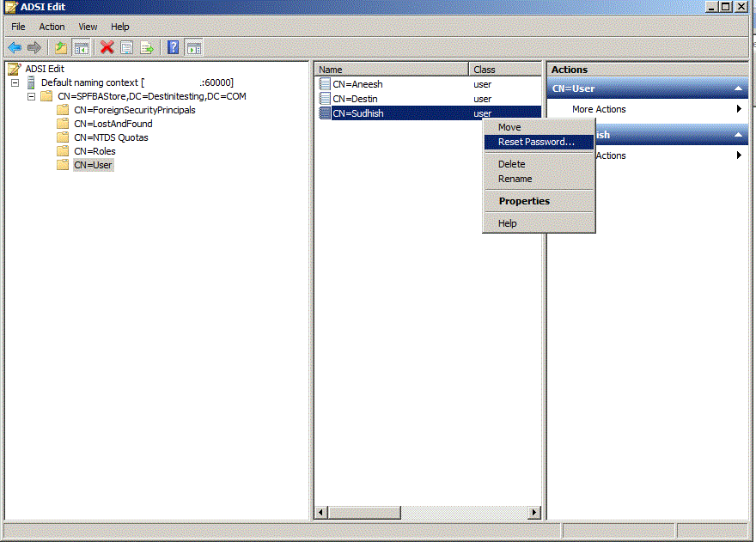Close the ADSI Edit window

click(741, 7)
